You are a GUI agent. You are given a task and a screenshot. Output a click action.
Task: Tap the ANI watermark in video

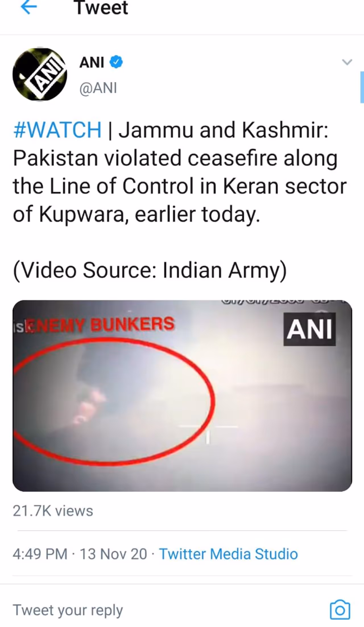(309, 329)
